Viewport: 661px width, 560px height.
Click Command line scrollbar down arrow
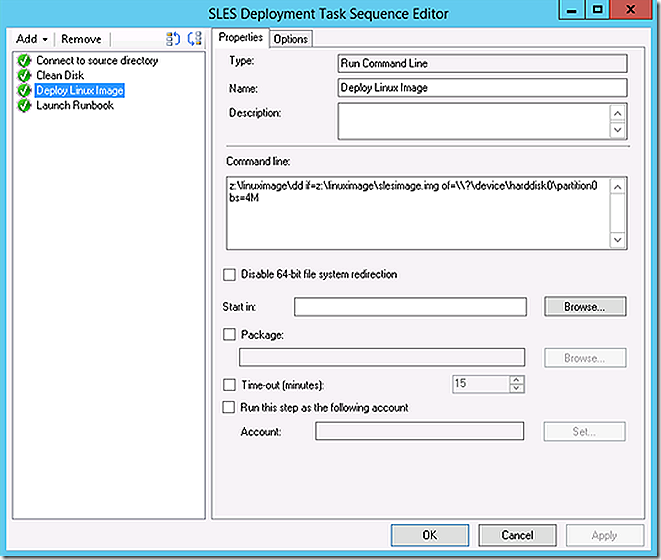[618, 240]
